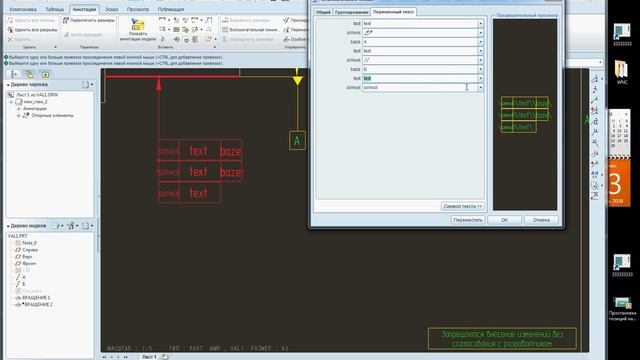Open Простановка позиций desktop shortcut
The image size is (640, 360).
tap(622, 308)
